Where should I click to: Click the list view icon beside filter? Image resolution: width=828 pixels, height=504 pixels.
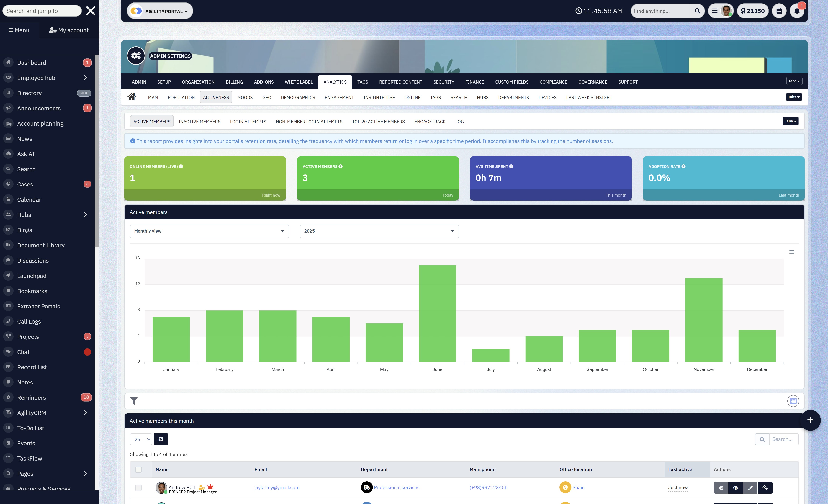point(793,401)
